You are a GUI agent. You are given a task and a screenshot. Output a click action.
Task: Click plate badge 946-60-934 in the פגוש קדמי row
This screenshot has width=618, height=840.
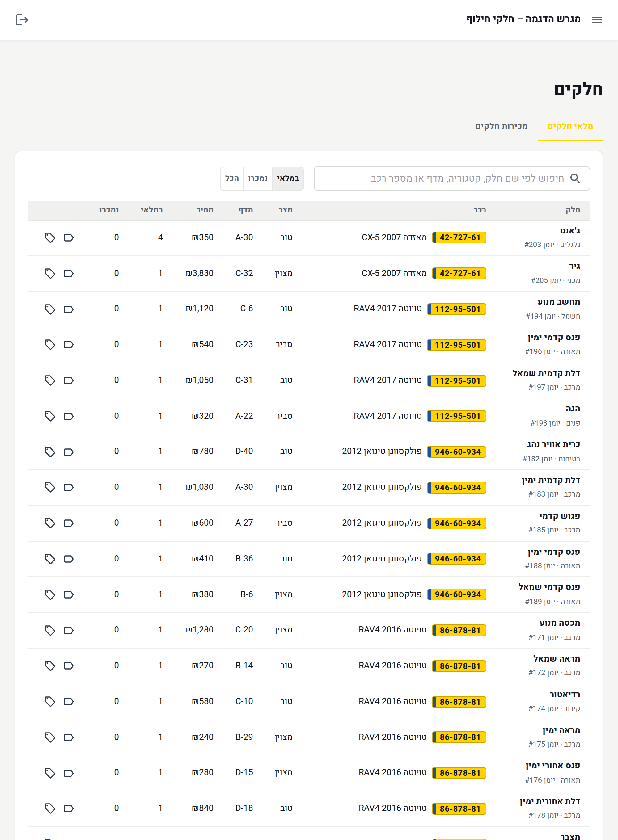[457, 523]
